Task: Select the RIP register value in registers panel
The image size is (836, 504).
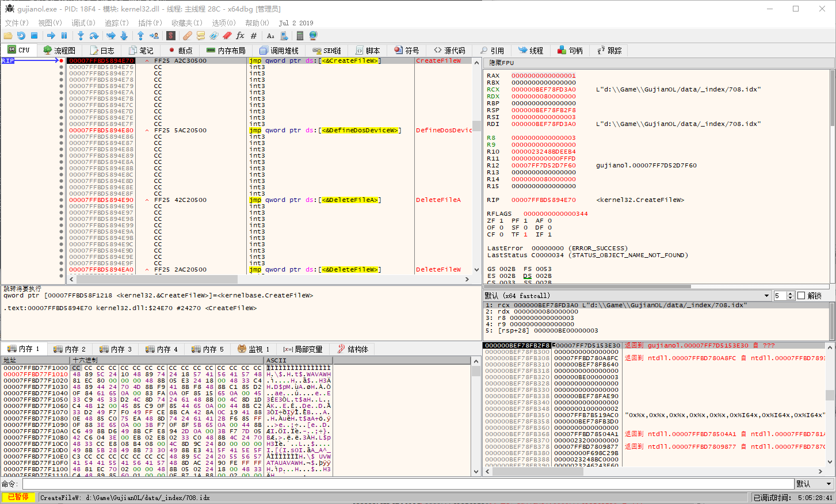Action: click(x=543, y=200)
